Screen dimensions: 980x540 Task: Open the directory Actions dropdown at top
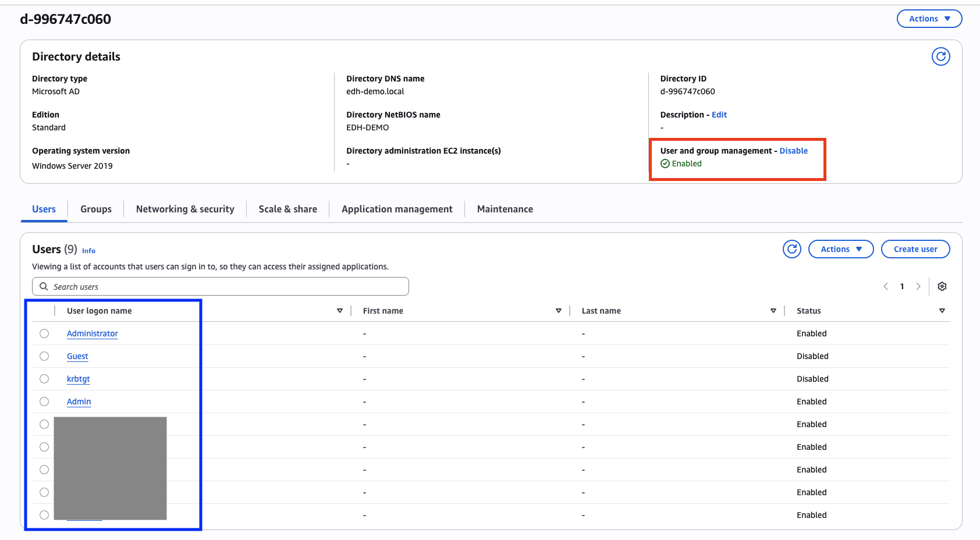click(929, 19)
